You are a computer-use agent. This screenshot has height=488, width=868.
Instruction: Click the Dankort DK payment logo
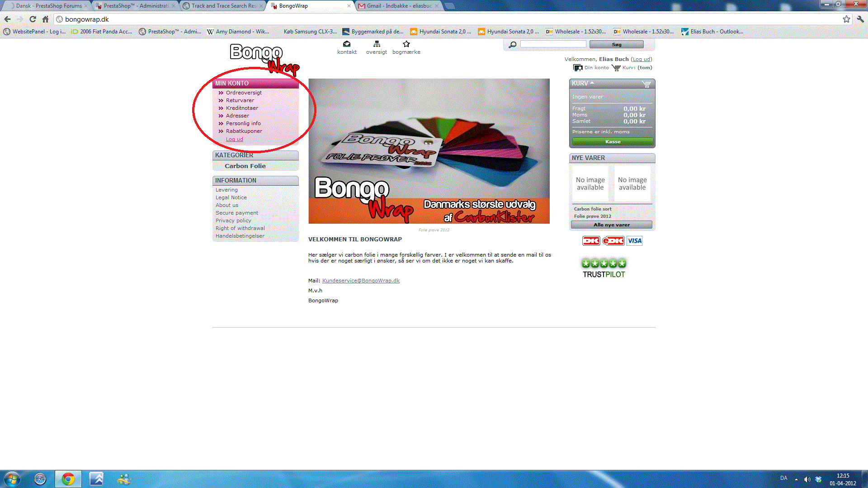pyautogui.click(x=591, y=241)
